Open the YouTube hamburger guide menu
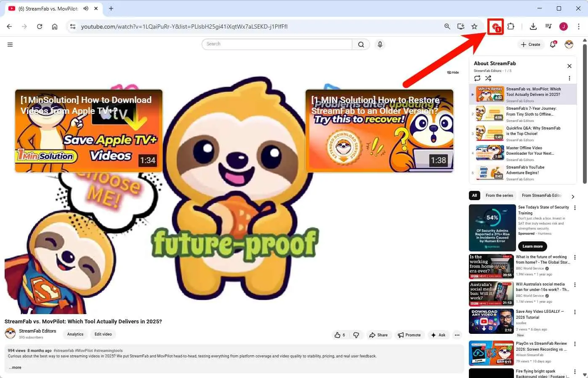588x378 pixels. click(x=10, y=45)
